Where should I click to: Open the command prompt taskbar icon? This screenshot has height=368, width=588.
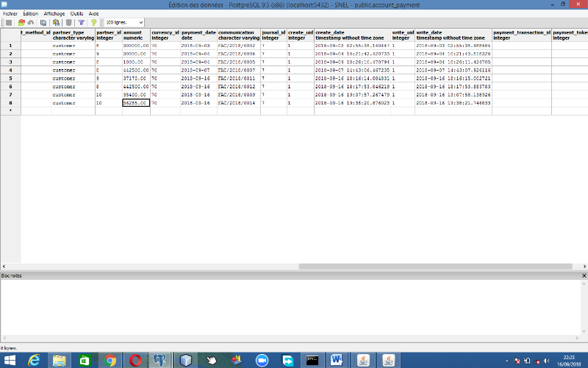click(x=312, y=361)
